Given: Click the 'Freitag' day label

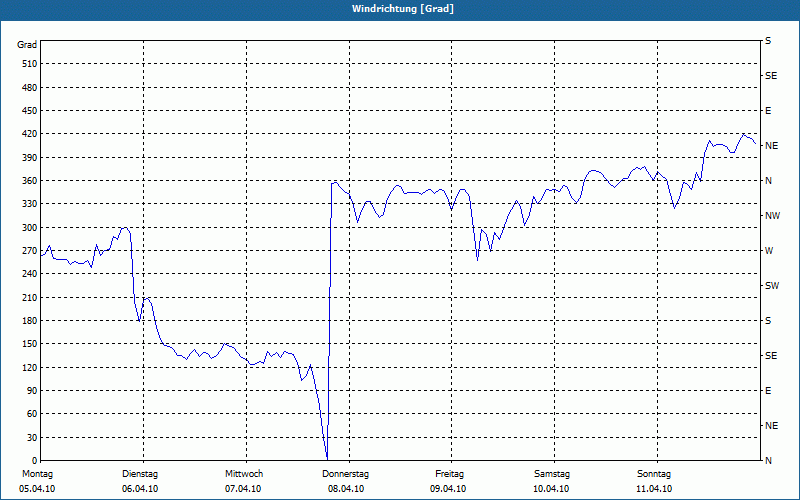Looking at the screenshot, I should coord(449,474).
